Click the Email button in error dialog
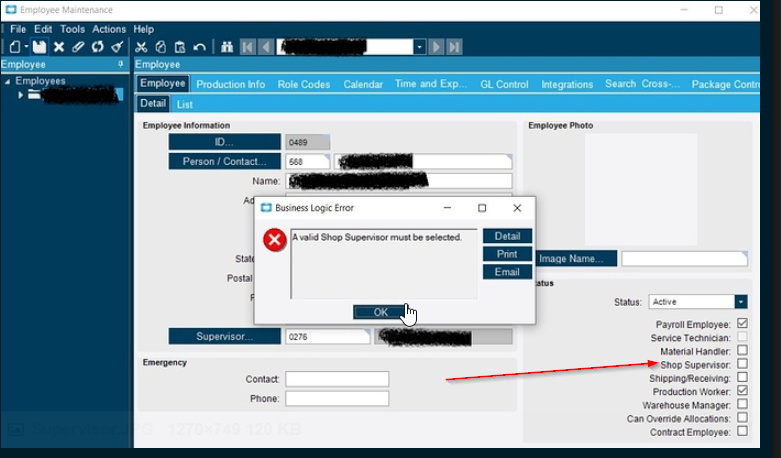This screenshot has height=458, width=781. [x=507, y=272]
